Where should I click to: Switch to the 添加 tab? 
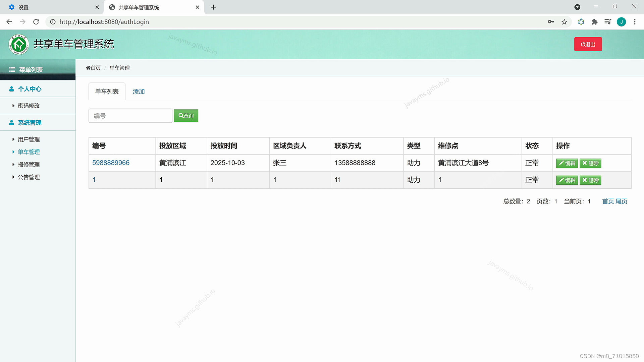coord(139,92)
